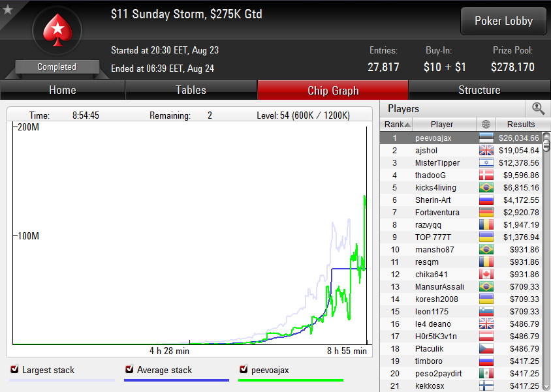Select the kicks4living player name

[x=435, y=187]
